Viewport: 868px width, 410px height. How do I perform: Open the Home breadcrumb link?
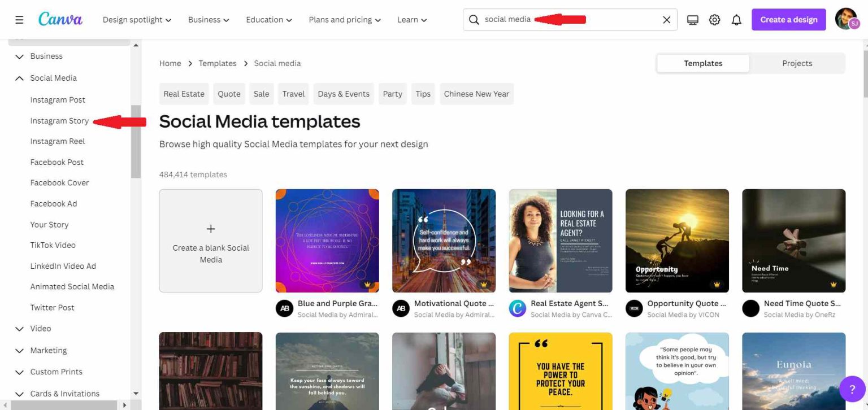coord(170,63)
